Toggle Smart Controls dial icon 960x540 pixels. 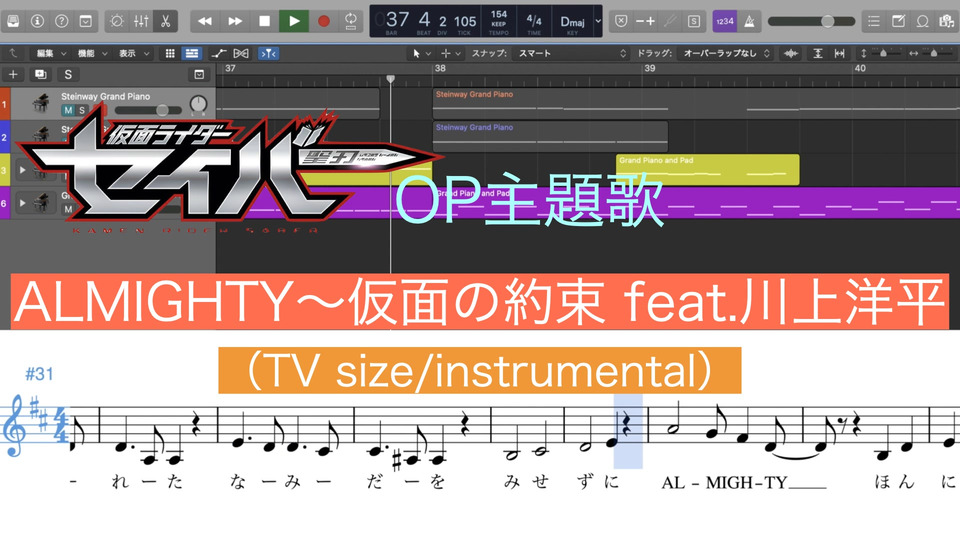(x=116, y=21)
